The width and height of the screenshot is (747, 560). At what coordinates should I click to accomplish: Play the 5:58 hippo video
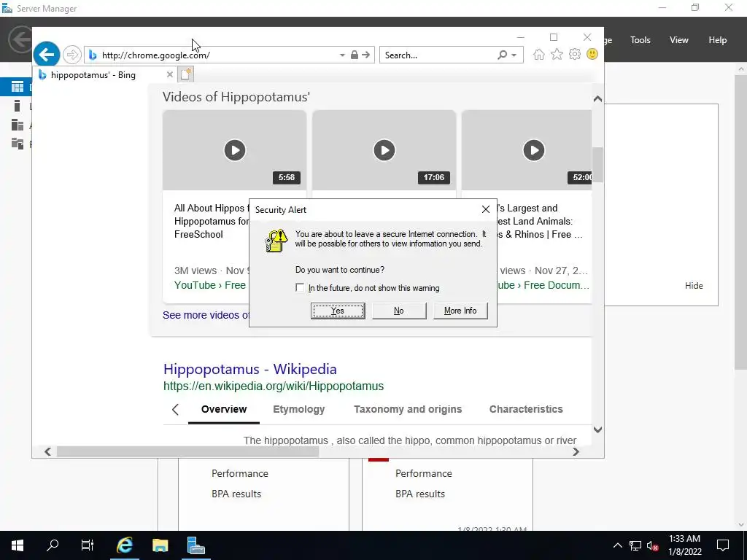tap(235, 150)
